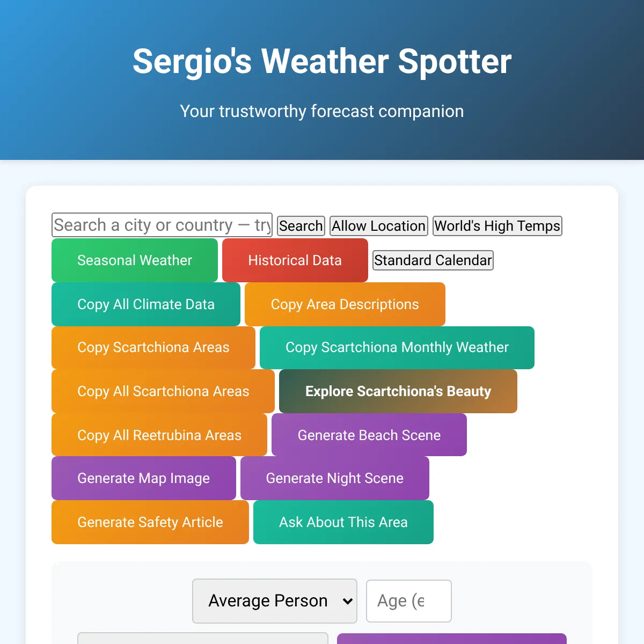Click Ask About This Area
Screen dimensions: 644x644
coord(343,522)
